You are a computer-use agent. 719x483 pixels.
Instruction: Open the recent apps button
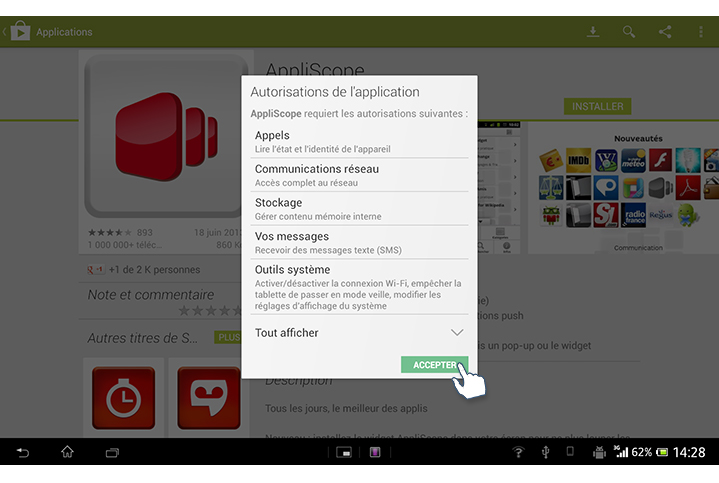coord(112,453)
